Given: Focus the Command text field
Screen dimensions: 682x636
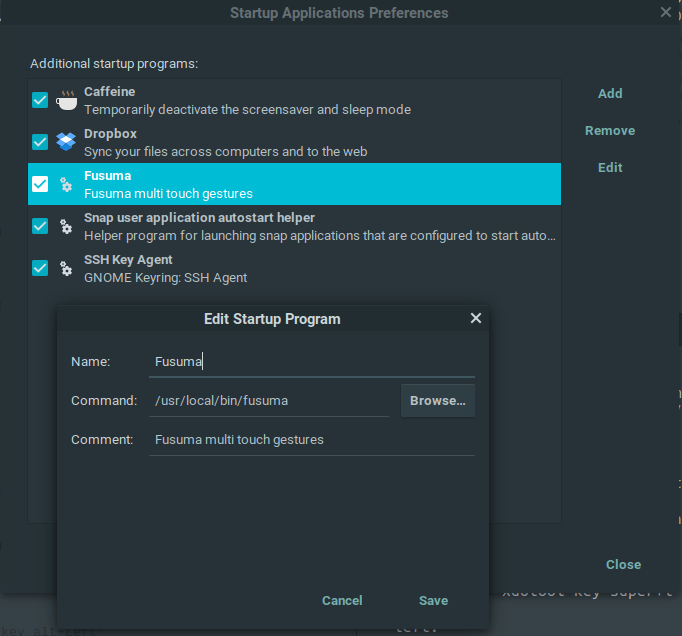Looking at the screenshot, I should pos(268,401).
